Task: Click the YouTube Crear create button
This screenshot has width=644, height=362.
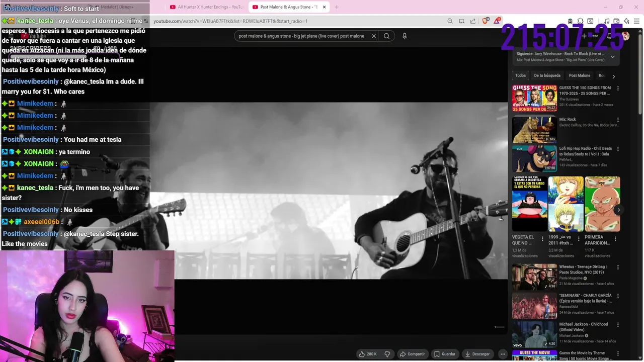Action: pyautogui.click(x=590, y=36)
